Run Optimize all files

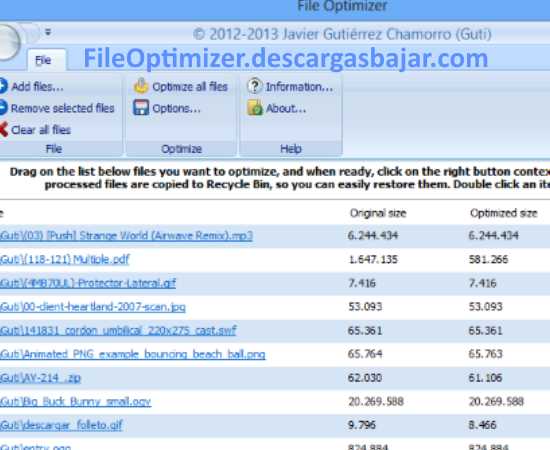click(x=190, y=87)
